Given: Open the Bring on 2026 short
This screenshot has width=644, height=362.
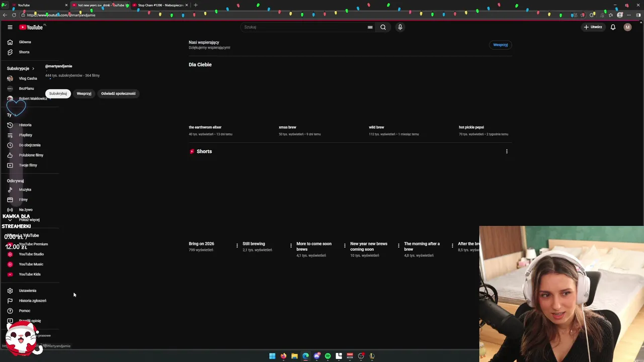Looking at the screenshot, I should point(201,244).
